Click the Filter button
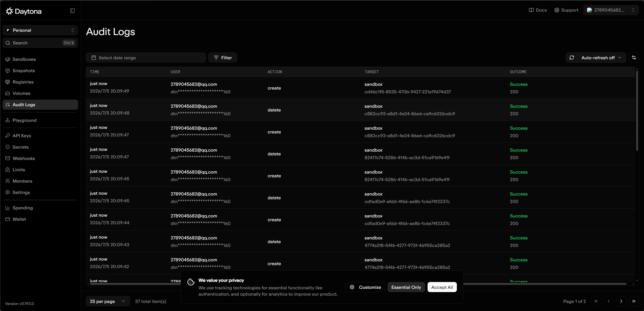 coord(223,58)
